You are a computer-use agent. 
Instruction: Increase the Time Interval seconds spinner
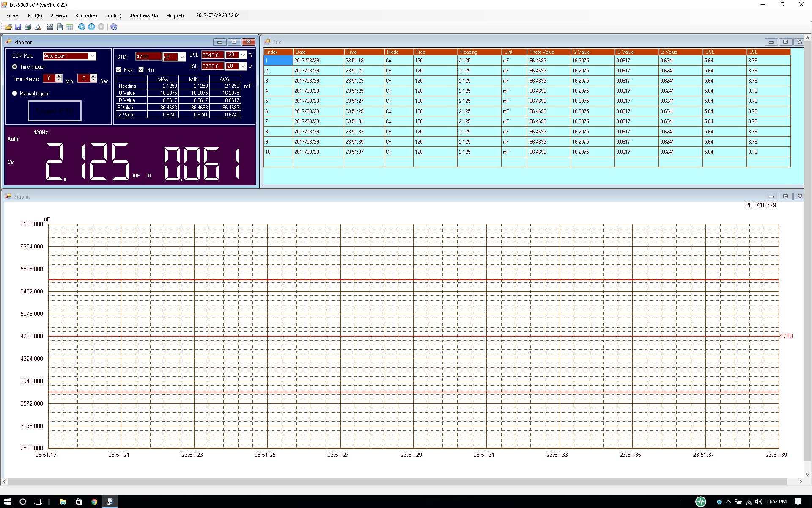(94, 76)
